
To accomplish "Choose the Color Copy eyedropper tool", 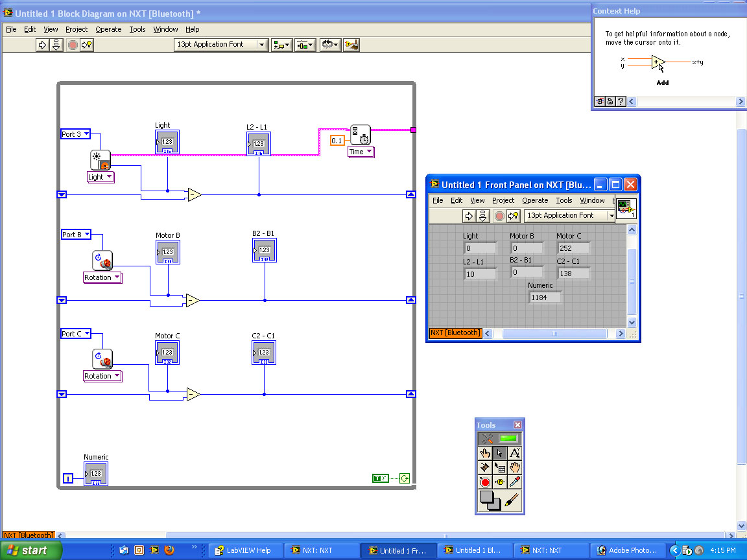I will (515, 482).
